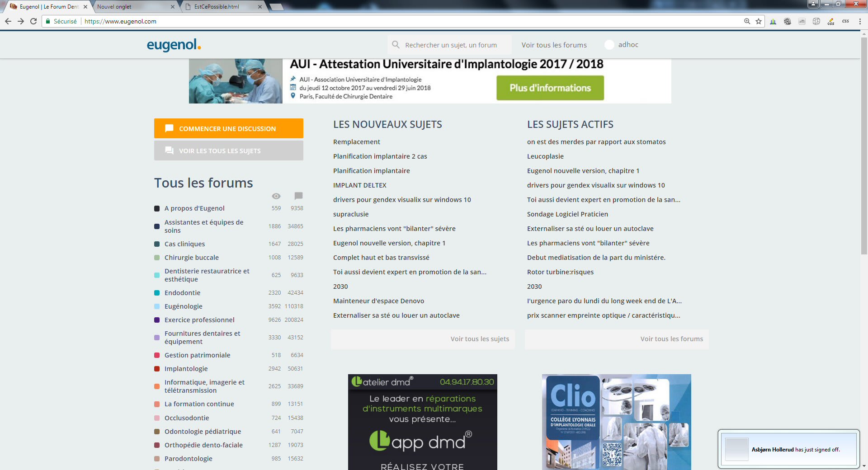Screen dimensions: 868x470
Task: Open the Chrome profile user button
Action: click(x=813, y=4)
